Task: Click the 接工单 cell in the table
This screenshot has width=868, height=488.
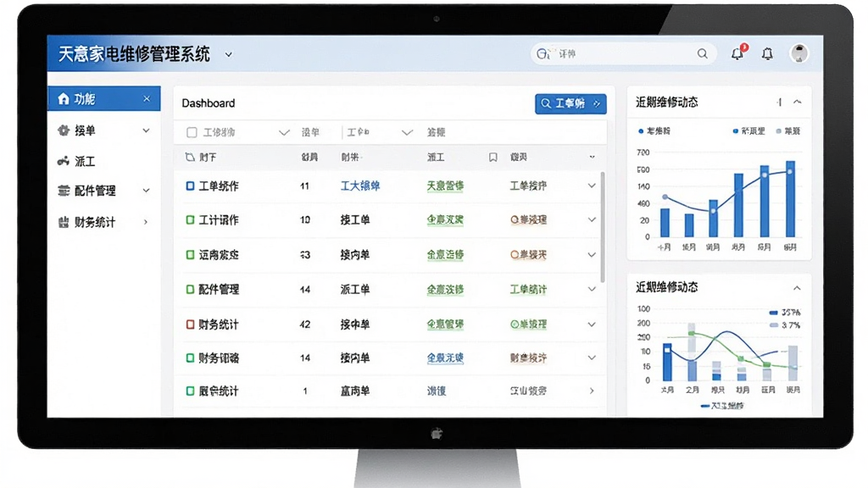Action: coord(355,220)
